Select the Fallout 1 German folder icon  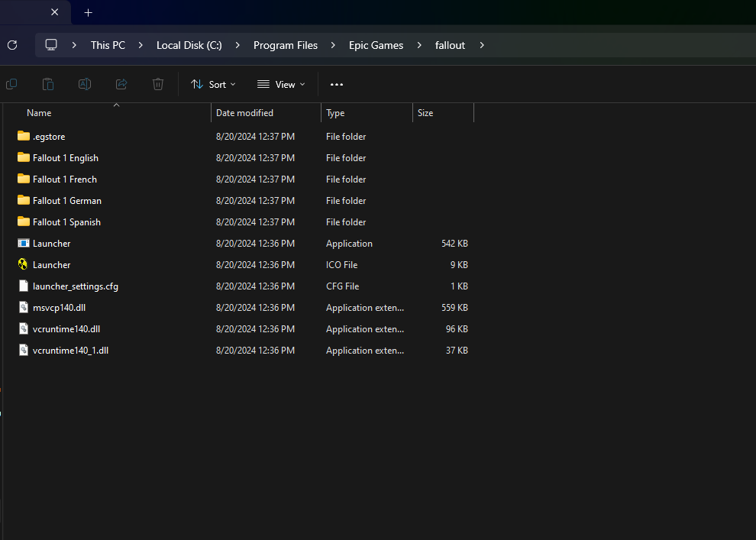24,199
